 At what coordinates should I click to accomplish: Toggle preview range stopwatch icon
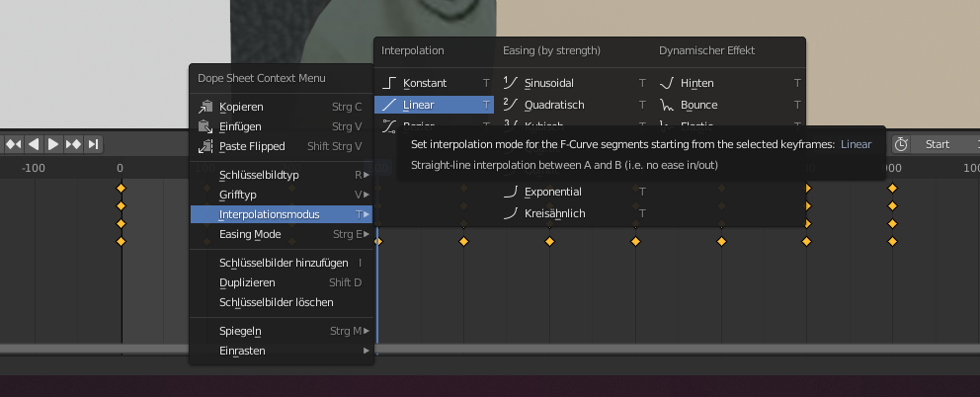tap(901, 144)
